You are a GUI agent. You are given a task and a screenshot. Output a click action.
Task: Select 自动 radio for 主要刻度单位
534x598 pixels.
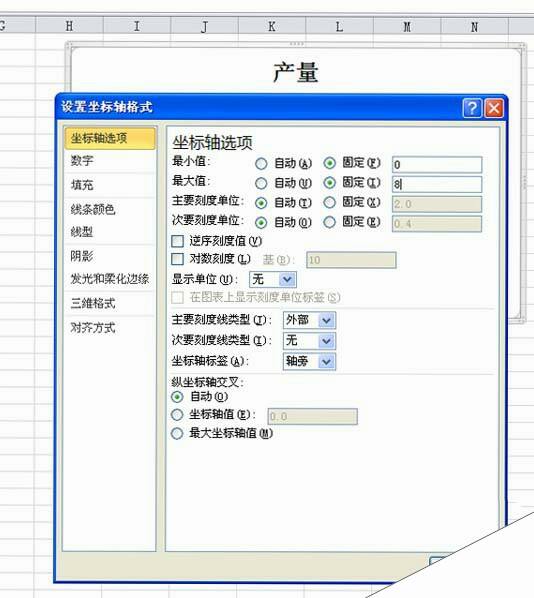pyautogui.click(x=261, y=203)
